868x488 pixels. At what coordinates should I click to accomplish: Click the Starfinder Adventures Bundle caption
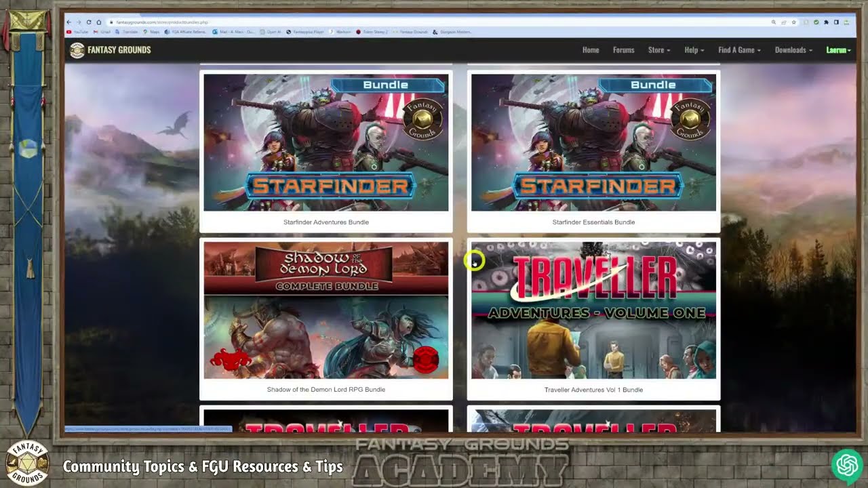(326, 222)
